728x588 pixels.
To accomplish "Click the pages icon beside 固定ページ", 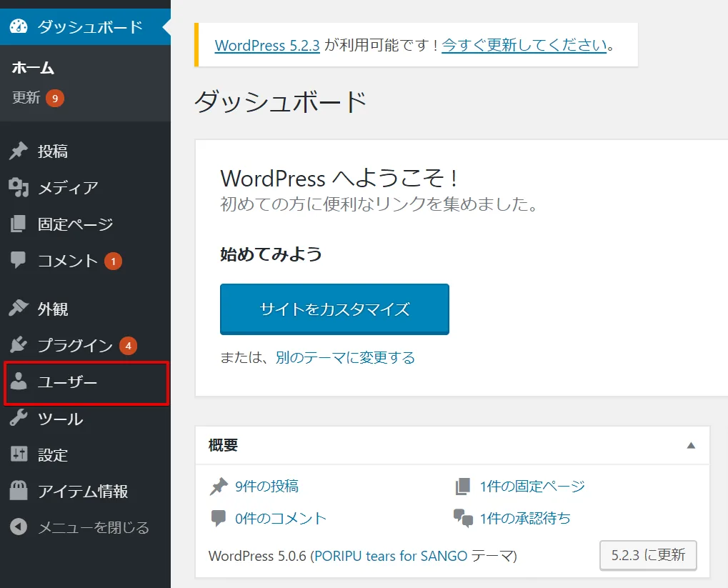I will [19, 224].
